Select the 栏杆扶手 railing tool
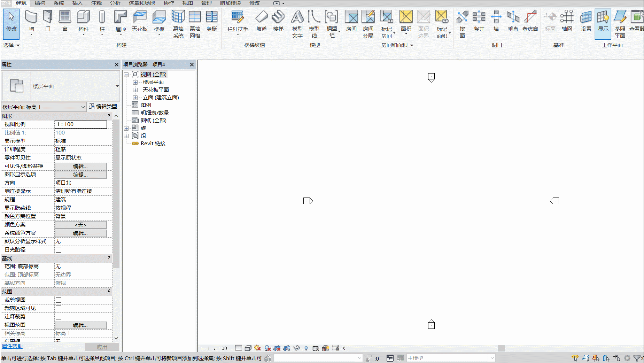The width and height of the screenshot is (644, 363). (x=238, y=22)
